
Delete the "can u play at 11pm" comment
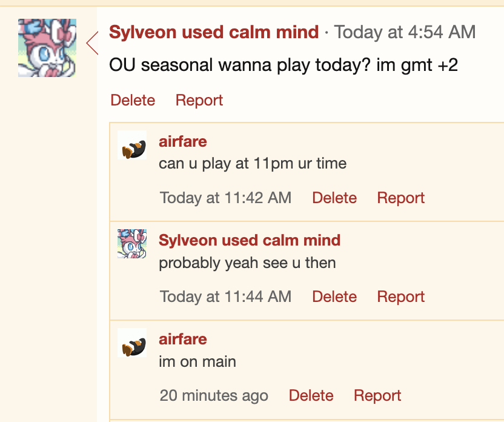click(x=334, y=198)
